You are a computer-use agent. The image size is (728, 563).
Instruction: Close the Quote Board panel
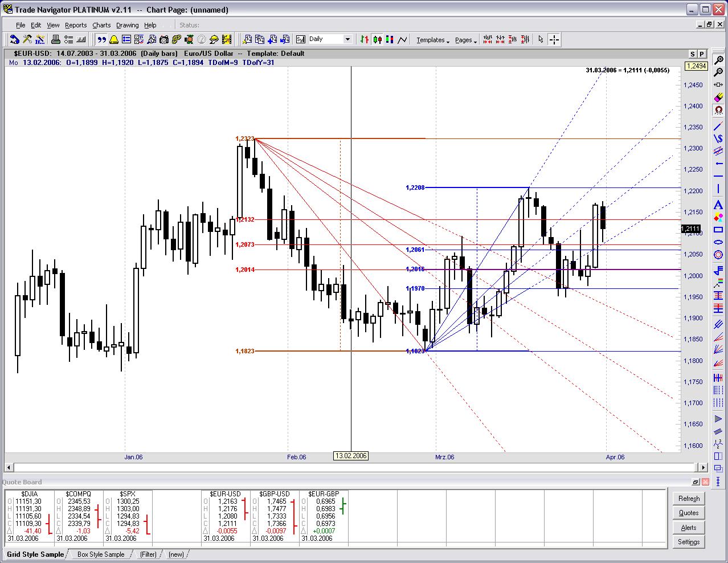tap(706, 482)
